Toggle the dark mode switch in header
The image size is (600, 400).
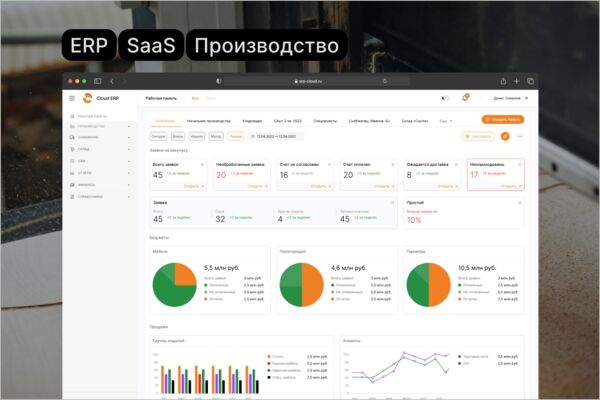coord(445,98)
